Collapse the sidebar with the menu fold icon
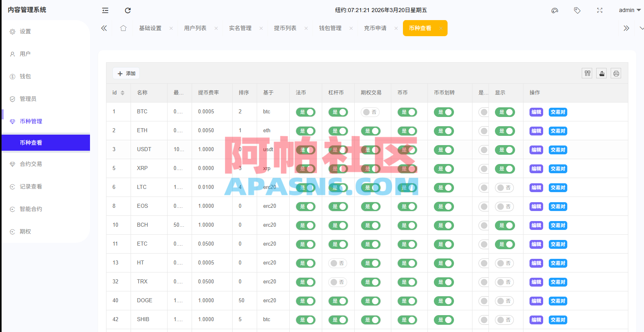The height and width of the screenshot is (332, 644). coord(105,10)
